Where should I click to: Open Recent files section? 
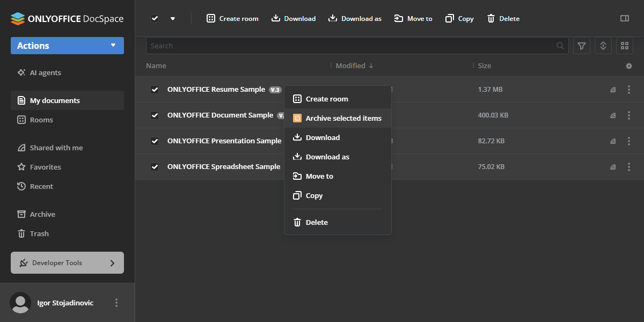coord(67,186)
